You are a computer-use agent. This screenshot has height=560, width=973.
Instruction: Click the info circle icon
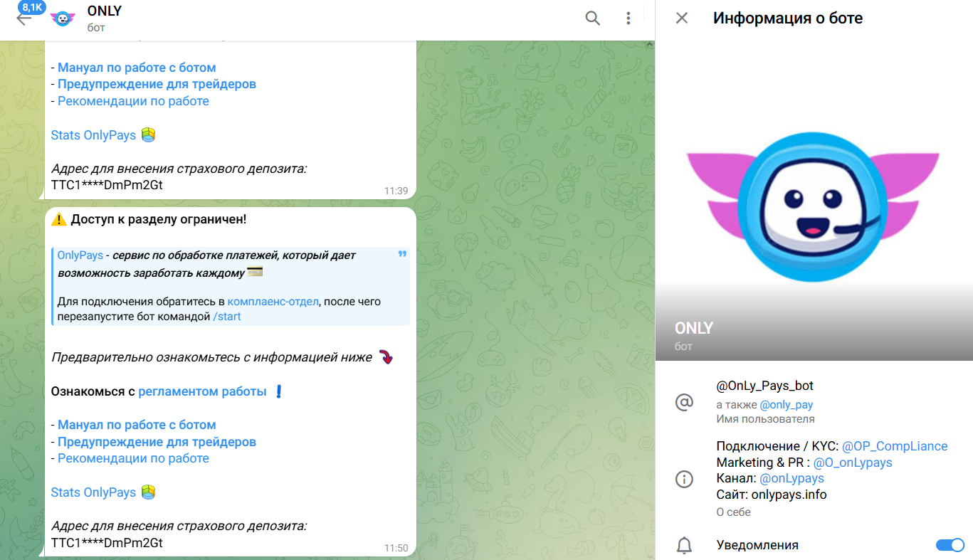tap(683, 479)
